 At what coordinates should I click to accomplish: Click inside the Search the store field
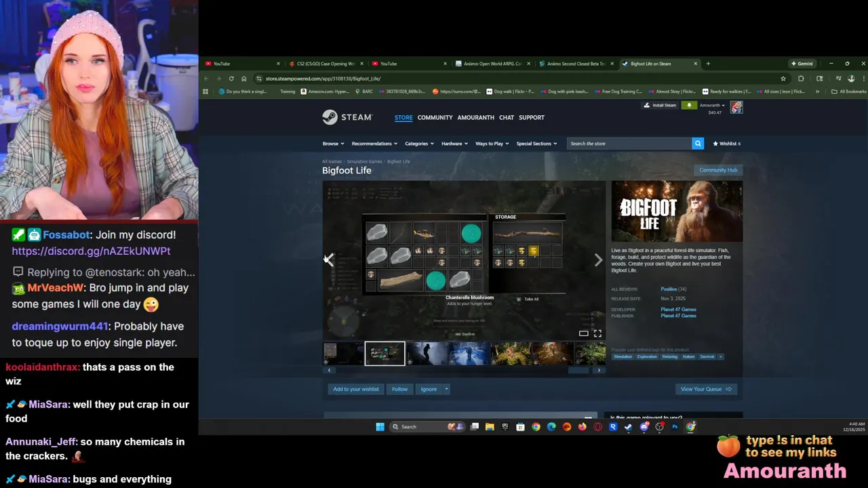[629, 144]
